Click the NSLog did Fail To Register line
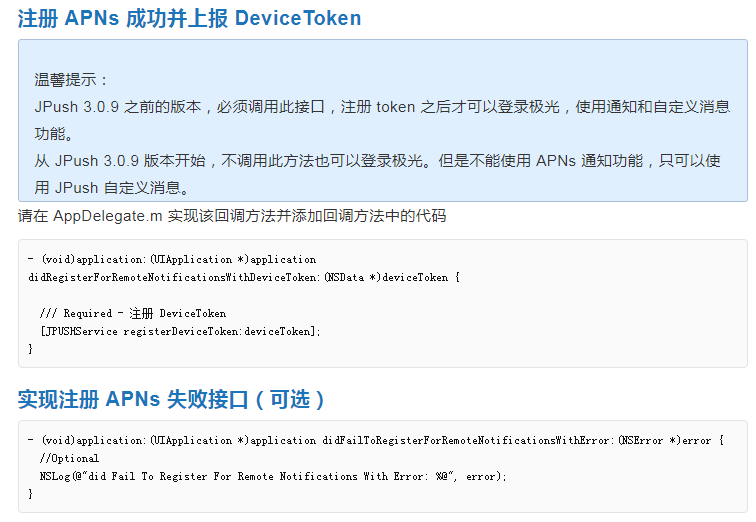Image resolution: width=756 pixels, height=522 pixels. click(x=273, y=477)
